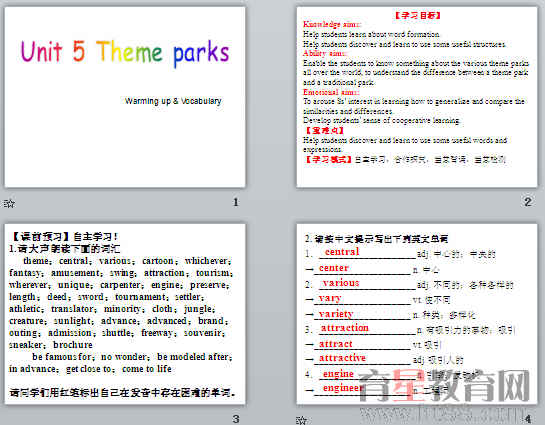The height and width of the screenshot is (425, 545).
Task: Click the red word 'variety' on slide 4
Action: [x=336, y=314]
